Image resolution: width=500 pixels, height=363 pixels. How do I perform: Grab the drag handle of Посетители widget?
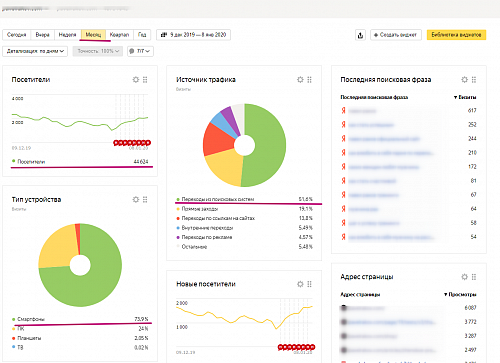(145, 80)
